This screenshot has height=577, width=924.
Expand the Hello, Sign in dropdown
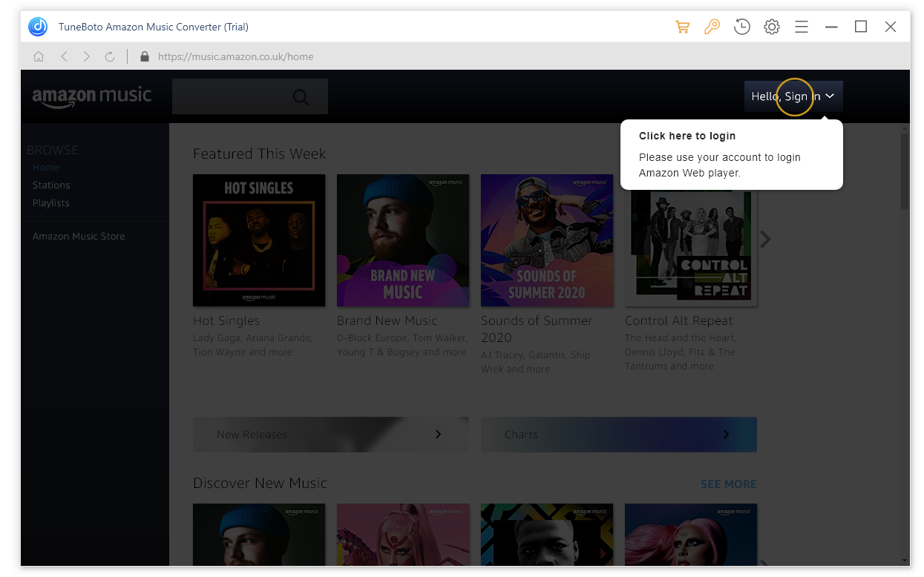793,96
